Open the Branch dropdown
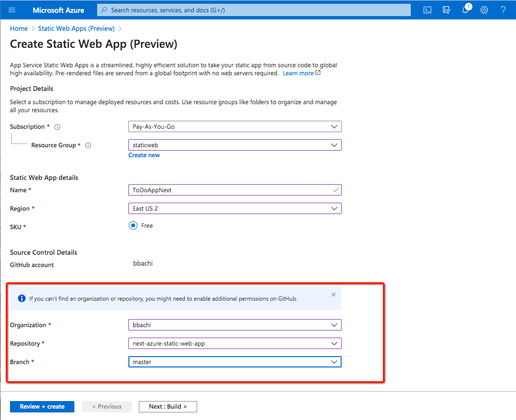The width and height of the screenshot is (516, 420). 235,362
